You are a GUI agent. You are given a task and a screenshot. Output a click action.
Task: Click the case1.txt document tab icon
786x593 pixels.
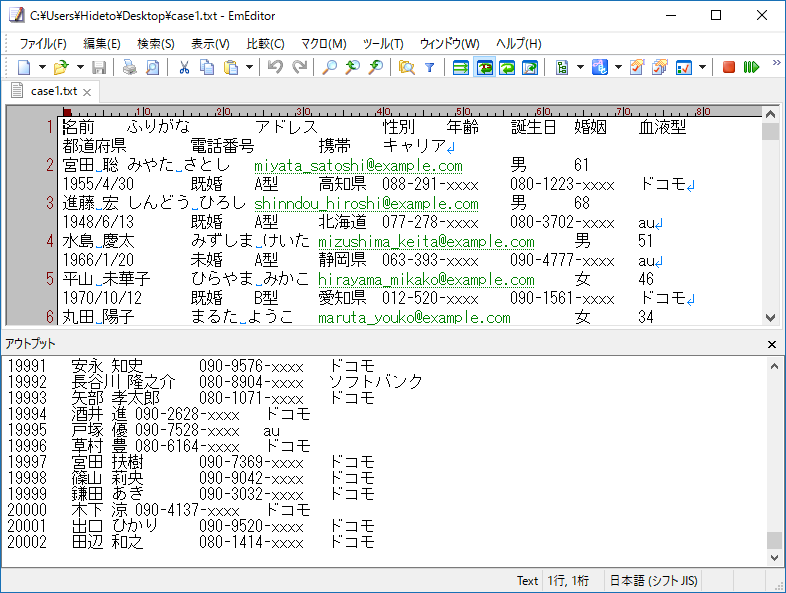(x=18, y=91)
